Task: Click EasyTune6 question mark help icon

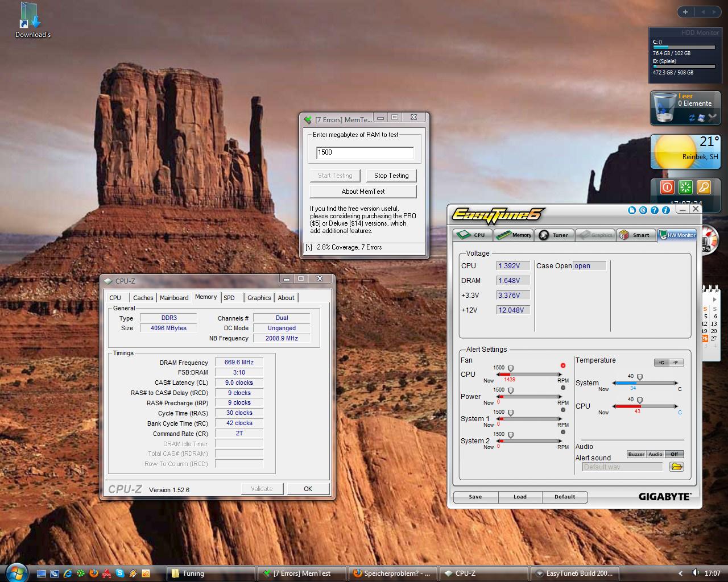Action: click(654, 210)
